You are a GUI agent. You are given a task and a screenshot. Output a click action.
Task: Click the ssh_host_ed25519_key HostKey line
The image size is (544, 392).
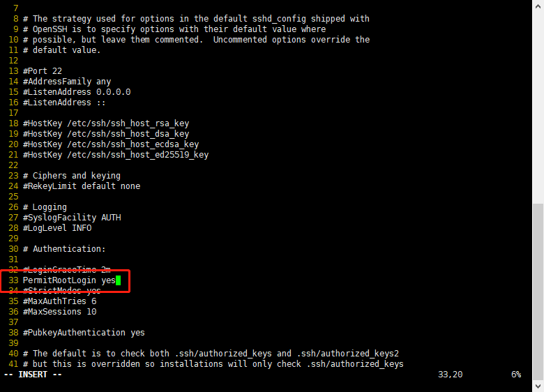tap(116, 155)
